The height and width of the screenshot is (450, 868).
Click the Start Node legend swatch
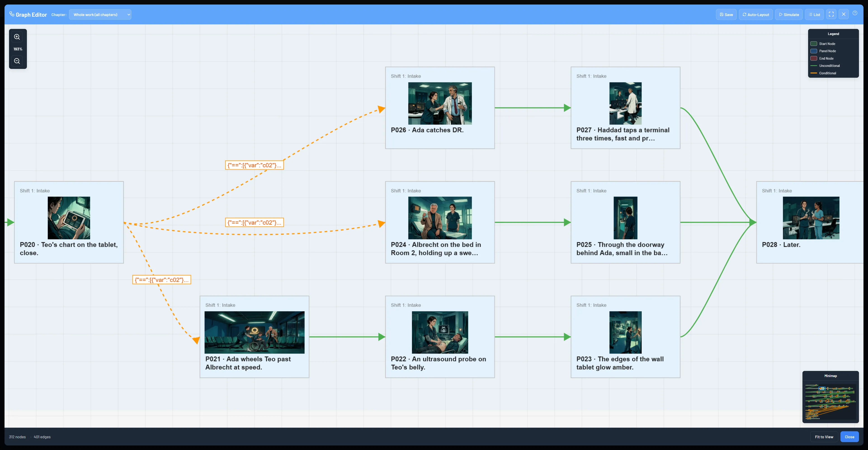coord(814,44)
